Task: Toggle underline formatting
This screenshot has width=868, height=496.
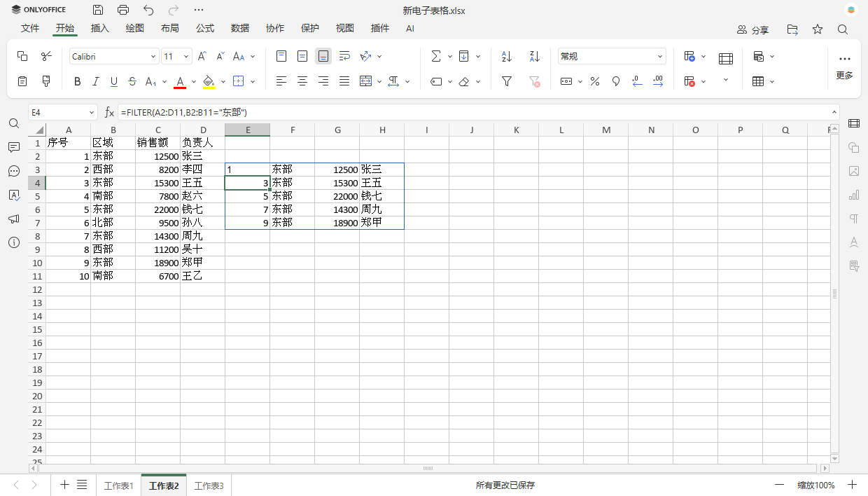Action: [x=115, y=81]
